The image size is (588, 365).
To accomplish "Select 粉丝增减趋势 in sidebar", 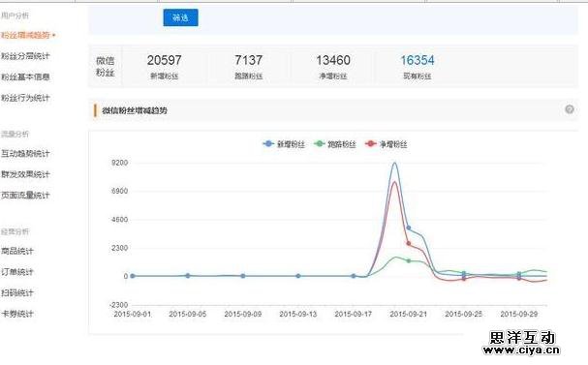I will 25,35.
